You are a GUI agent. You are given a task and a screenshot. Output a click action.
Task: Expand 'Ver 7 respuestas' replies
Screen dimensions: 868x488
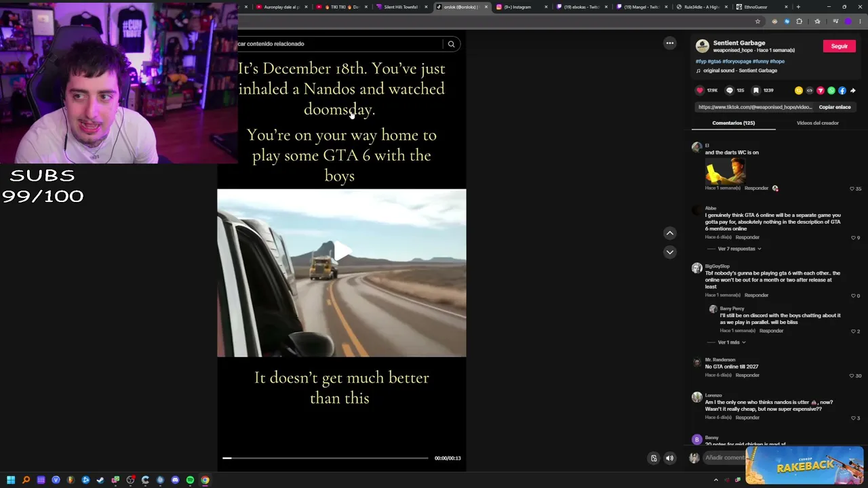(x=739, y=249)
